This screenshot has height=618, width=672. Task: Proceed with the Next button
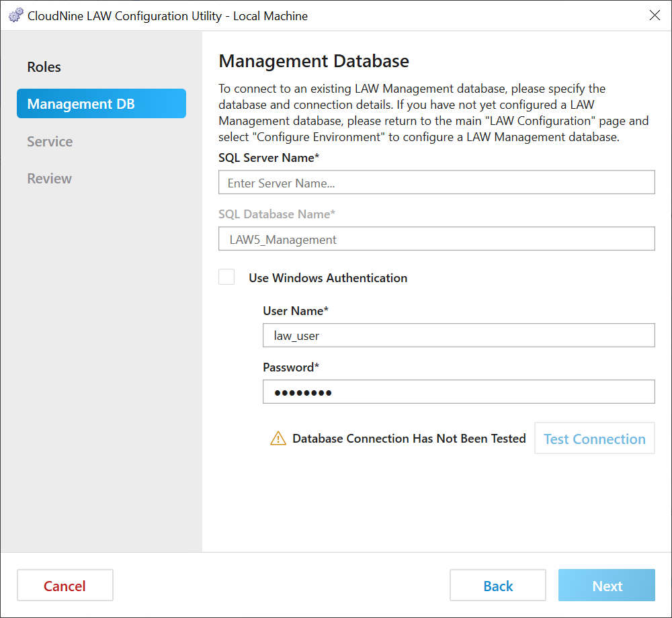(606, 586)
